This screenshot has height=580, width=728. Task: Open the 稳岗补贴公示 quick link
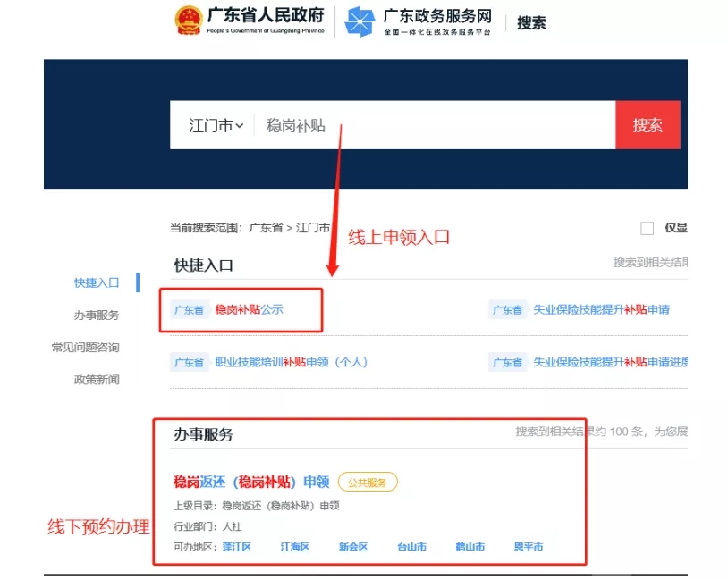(x=249, y=309)
